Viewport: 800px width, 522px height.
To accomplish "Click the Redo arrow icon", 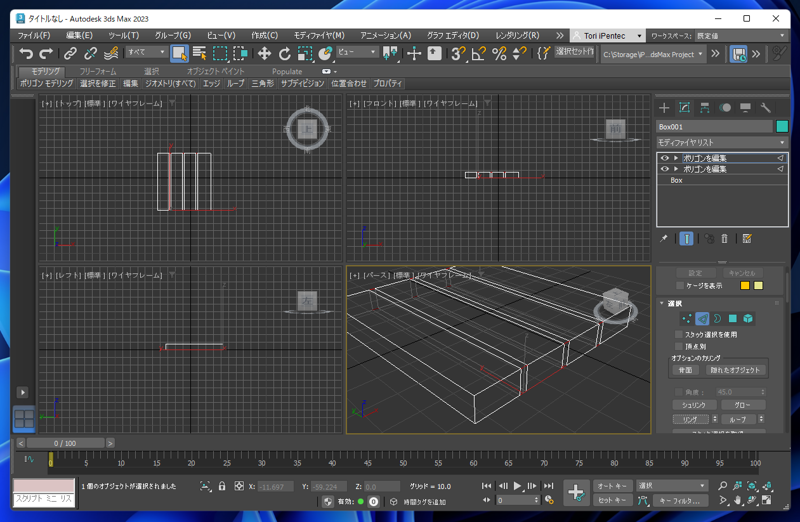I will (x=46, y=53).
